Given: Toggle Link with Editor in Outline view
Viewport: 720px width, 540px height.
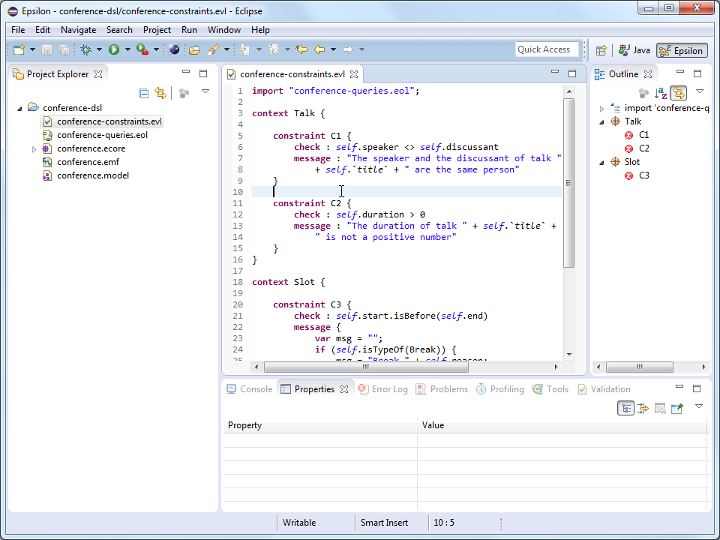Looking at the screenshot, I should click(x=678, y=93).
